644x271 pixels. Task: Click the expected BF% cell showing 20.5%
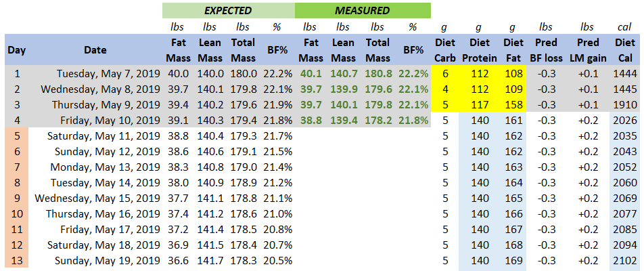tap(278, 260)
